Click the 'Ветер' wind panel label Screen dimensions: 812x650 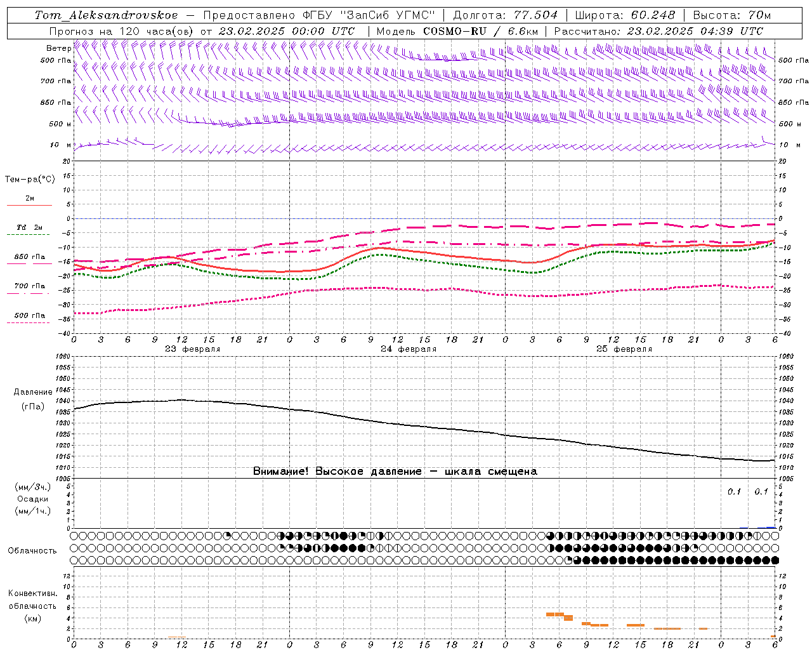click(59, 48)
